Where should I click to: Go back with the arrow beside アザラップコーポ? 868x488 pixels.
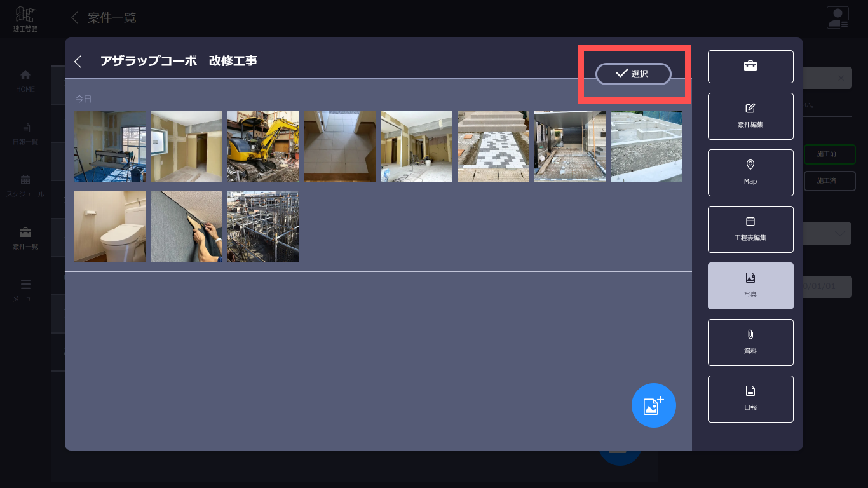click(78, 61)
